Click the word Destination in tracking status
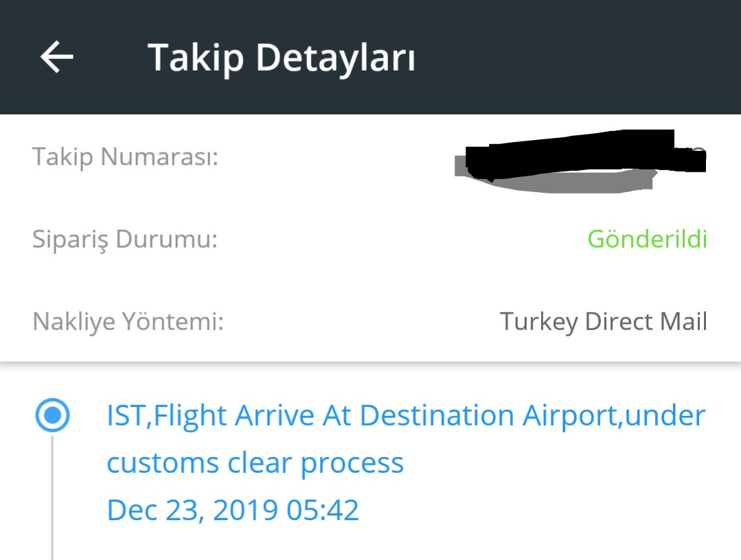 437,415
